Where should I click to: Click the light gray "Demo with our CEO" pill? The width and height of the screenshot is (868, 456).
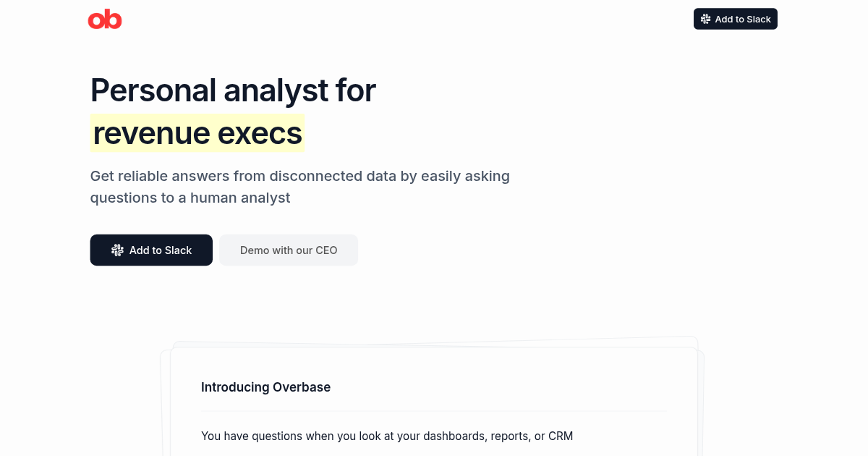click(288, 250)
